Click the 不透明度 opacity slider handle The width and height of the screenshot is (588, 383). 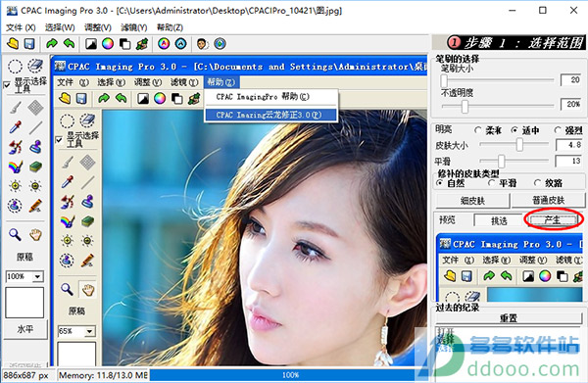465,107
